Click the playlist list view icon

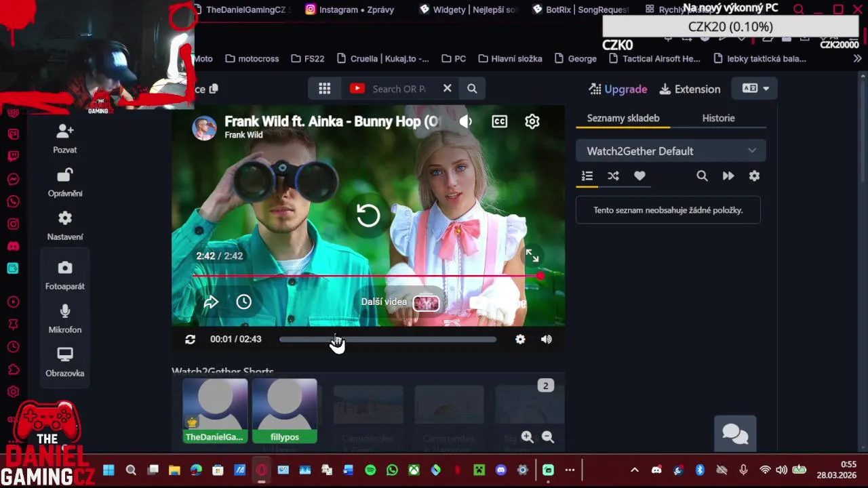coord(587,176)
